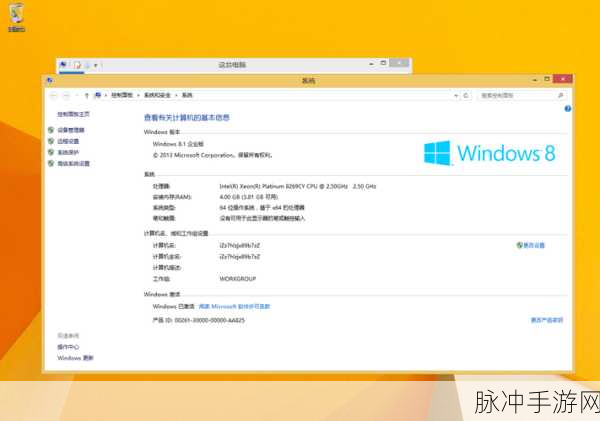Open 操作中心 under See also
The width and height of the screenshot is (600, 421).
[x=68, y=347]
